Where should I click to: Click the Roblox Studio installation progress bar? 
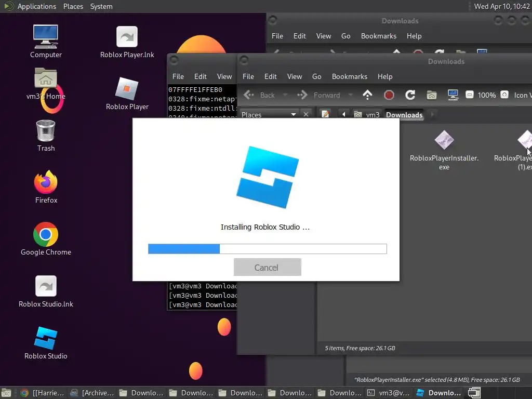pyautogui.click(x=268, y=249)
